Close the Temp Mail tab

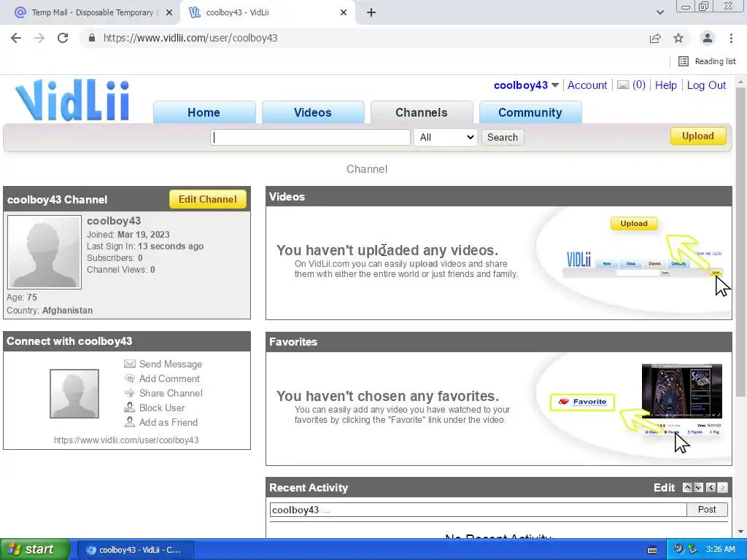point(169,12)
